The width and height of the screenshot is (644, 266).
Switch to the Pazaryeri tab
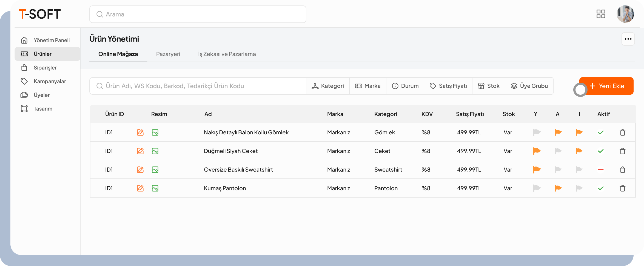[168, 54]
